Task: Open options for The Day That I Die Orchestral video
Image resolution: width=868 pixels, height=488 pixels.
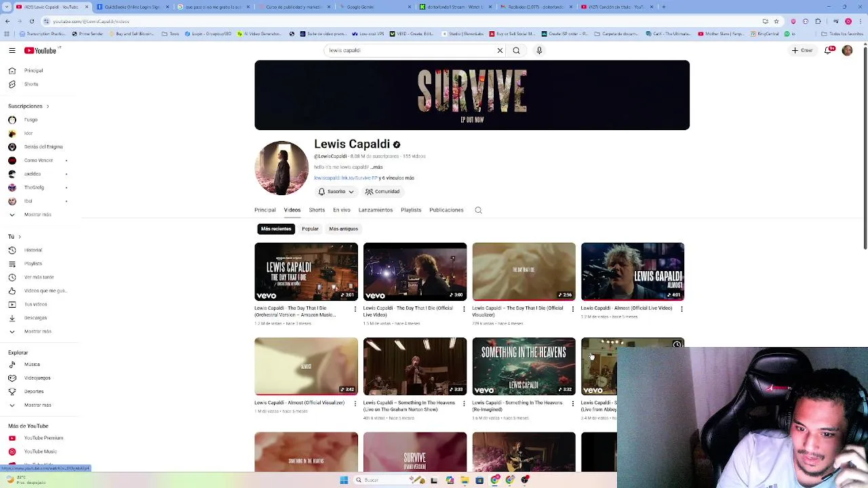Action: [355, 309]
